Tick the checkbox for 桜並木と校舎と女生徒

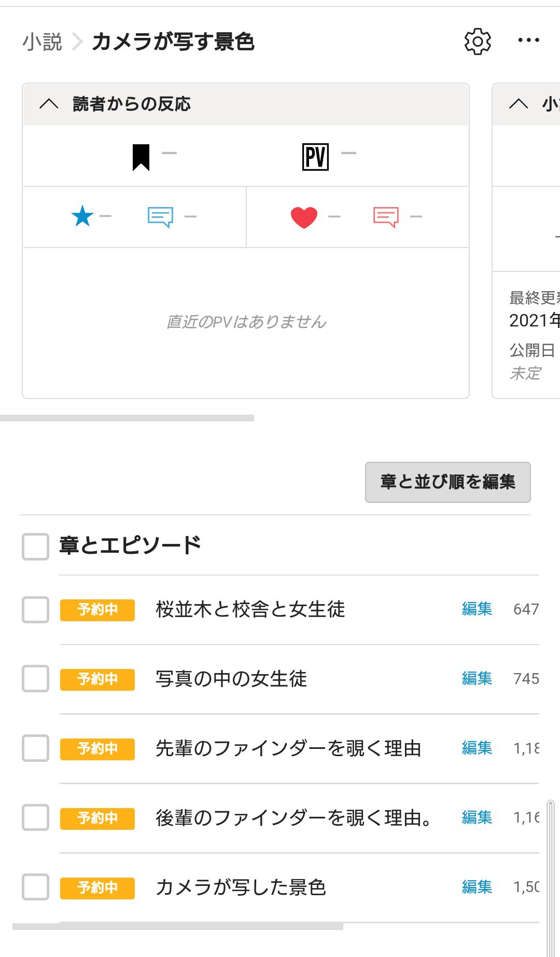pyautogui.click(x=36, y=610)
